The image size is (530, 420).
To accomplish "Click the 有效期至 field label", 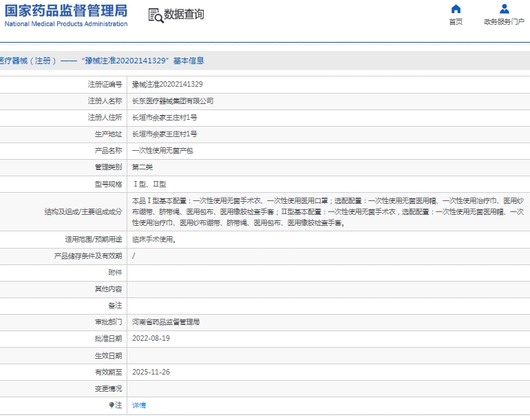I will (x=108, y=372).
